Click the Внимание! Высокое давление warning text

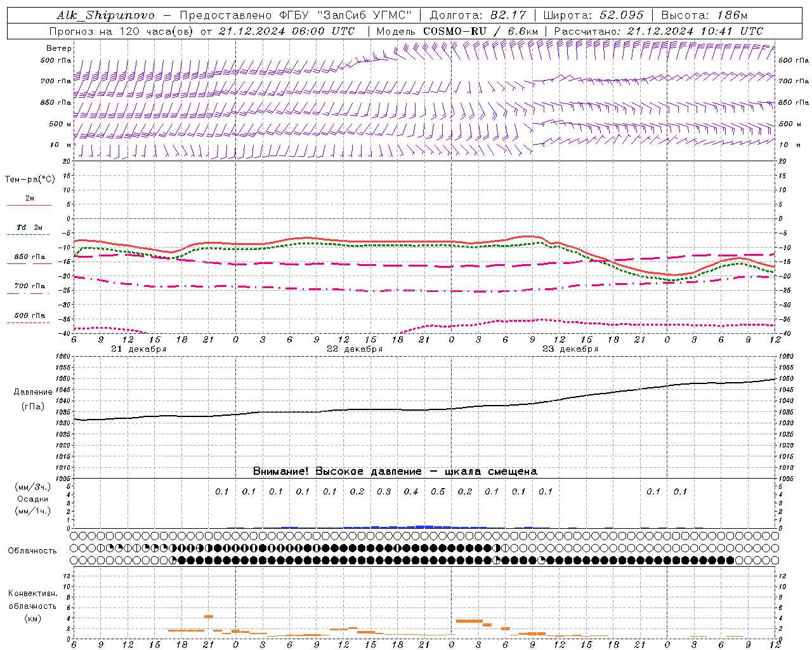pyautogui.click(x=395, y=471)
